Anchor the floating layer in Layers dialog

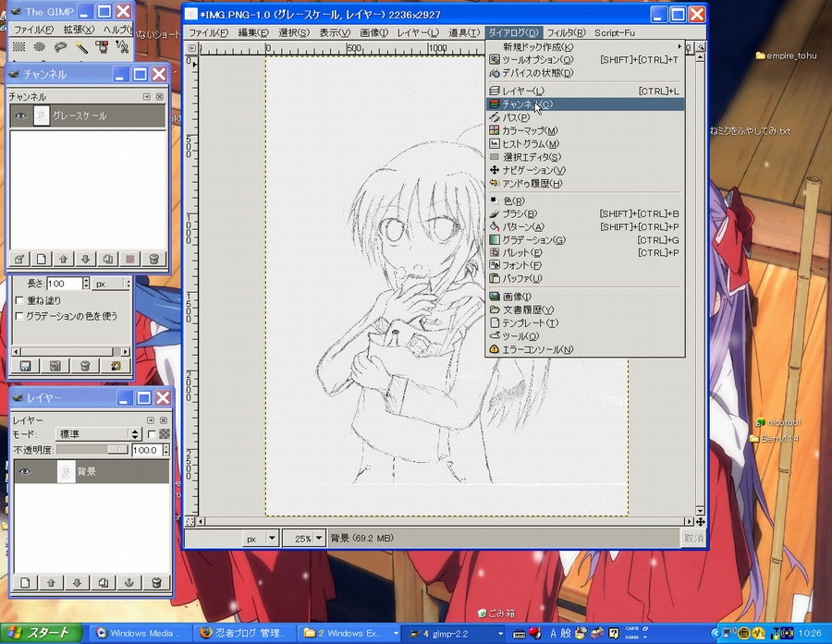(128, 582)
